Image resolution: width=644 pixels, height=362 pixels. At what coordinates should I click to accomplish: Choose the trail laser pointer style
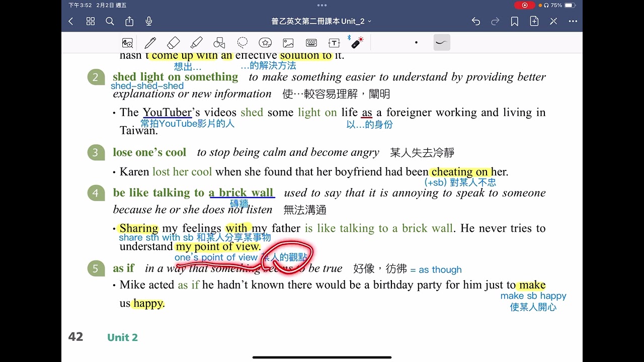(x=442, y=43)
